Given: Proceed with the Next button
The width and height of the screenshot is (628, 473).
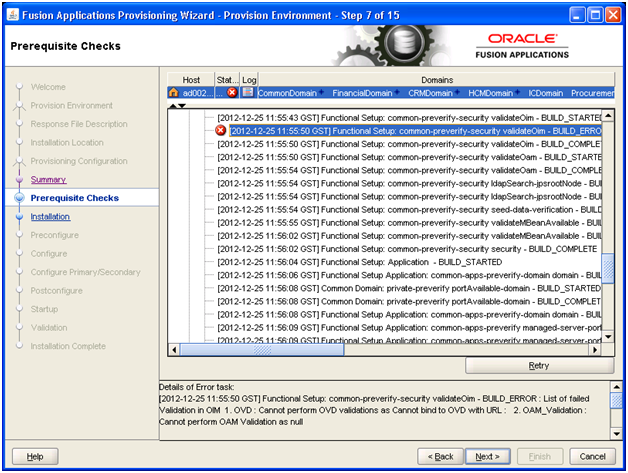Looking at the screenshot, I should point(487,456).
